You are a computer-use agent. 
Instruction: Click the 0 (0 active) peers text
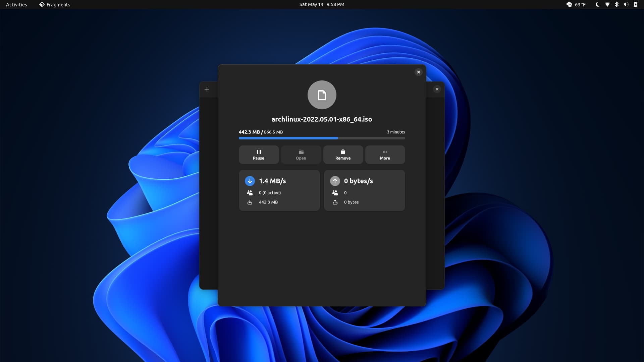pyautogui.click(x=270, y=193)
